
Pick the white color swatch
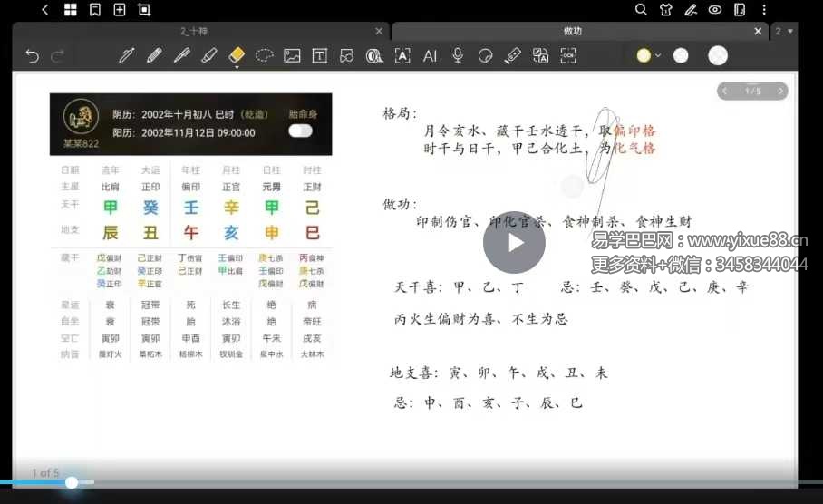pyautogui.click(x=681, y=55)
